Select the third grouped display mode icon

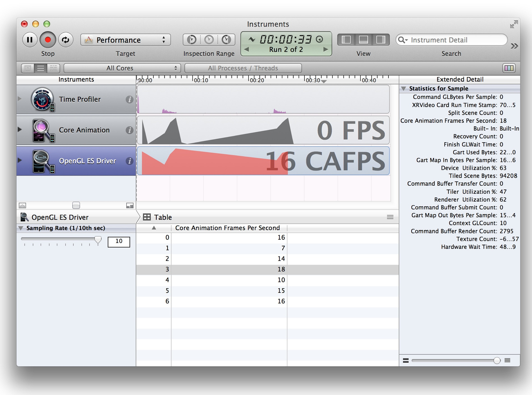tap(53, 68)
